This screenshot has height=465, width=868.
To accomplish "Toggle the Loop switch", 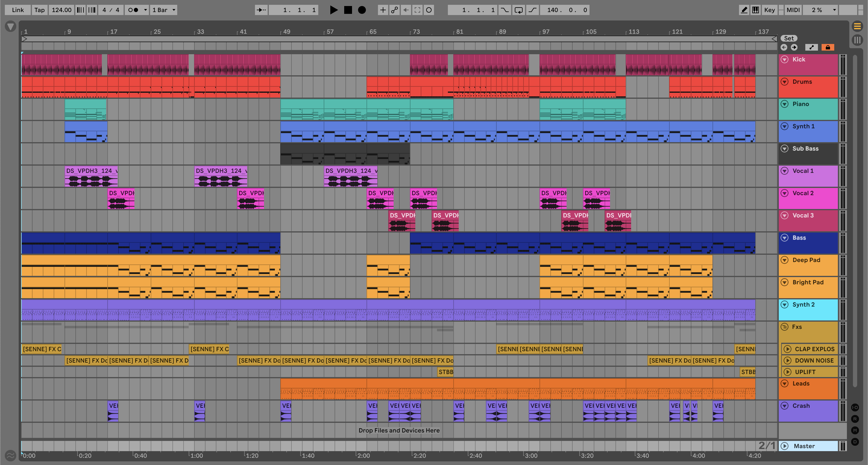I will tap(519, 10).
